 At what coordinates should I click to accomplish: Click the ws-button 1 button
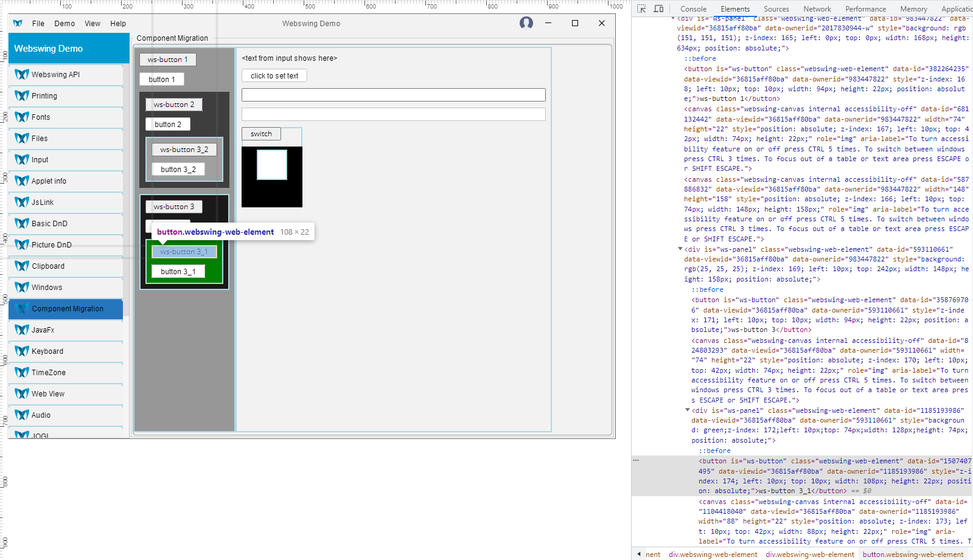[168, 60]
